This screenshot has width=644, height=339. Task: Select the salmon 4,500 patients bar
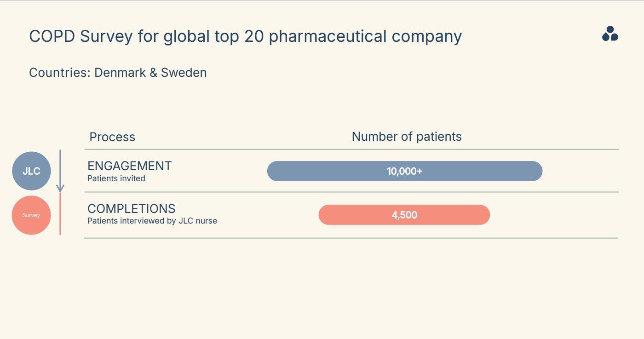[x=404, y=215]
